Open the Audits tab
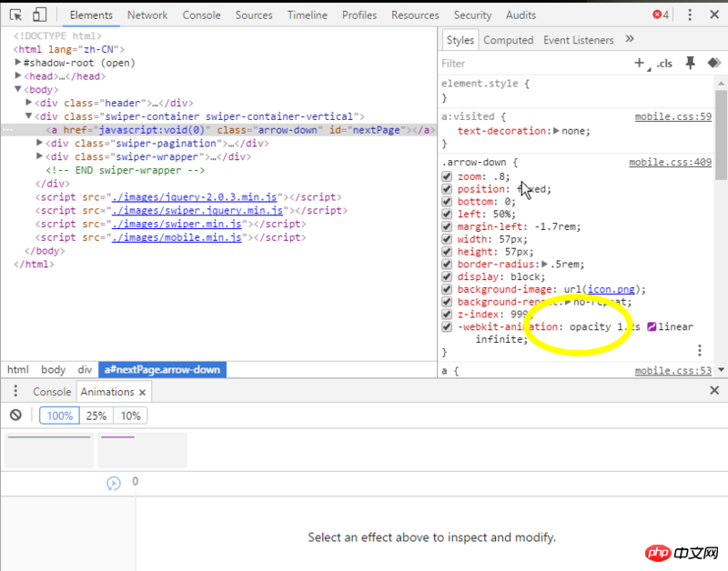Screen dimensions: 728x571 point(521,15)
